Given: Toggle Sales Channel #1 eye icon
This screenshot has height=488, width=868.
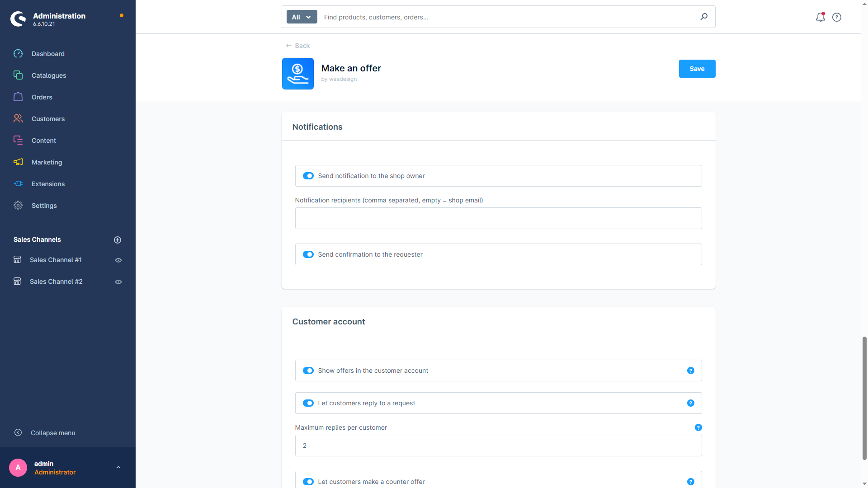Looking at the screenshot, I should [x=118, y=260].
